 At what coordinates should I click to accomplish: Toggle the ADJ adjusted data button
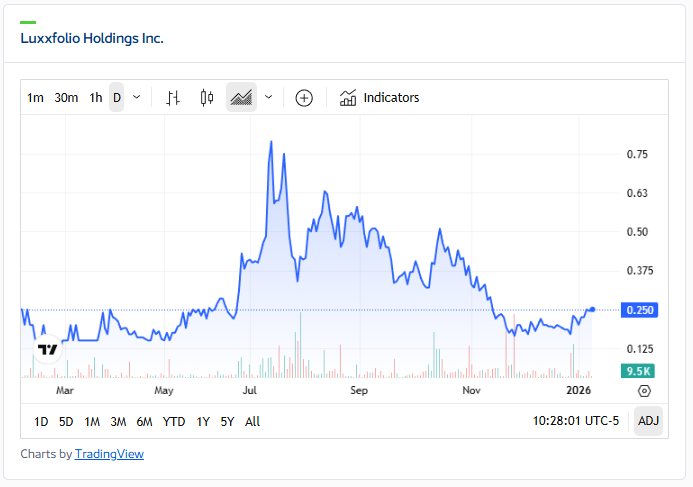tap(648, 421)
